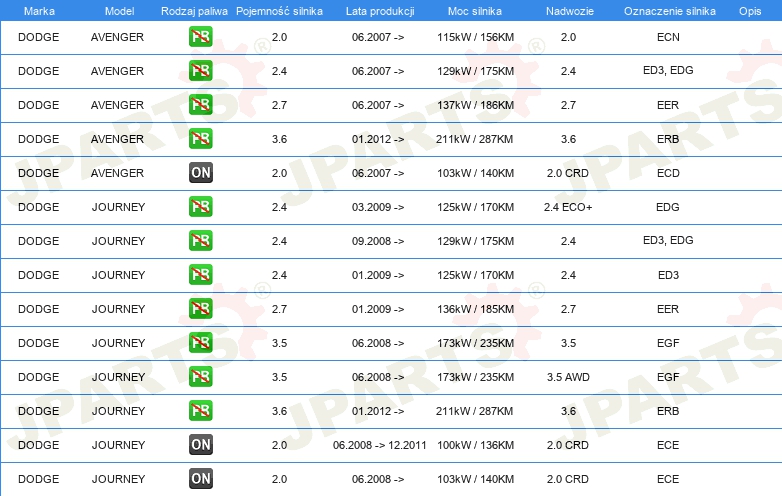Click 103kW / 140KM in Avenger row
This screenshot has height=496, width=782.
coord(475,173)
